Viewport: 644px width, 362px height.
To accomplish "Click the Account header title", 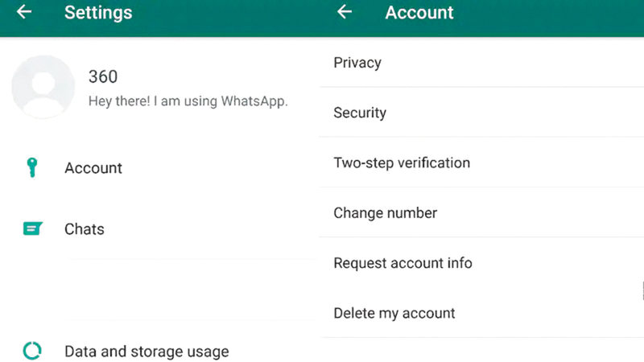I will 419,13.
